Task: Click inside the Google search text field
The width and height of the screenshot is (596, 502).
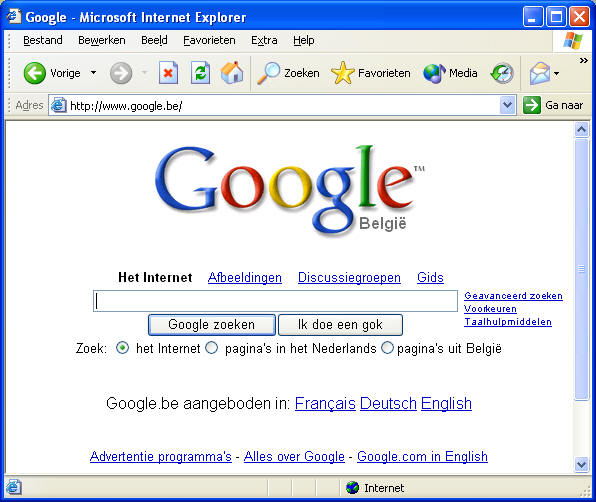Action: click(x=275, y=301)
